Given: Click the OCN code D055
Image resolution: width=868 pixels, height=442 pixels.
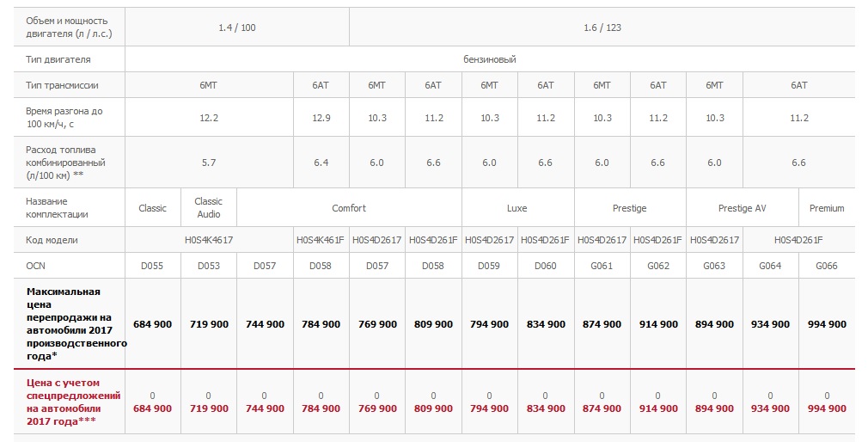Looking at the screenshot, I should point(152,266).
